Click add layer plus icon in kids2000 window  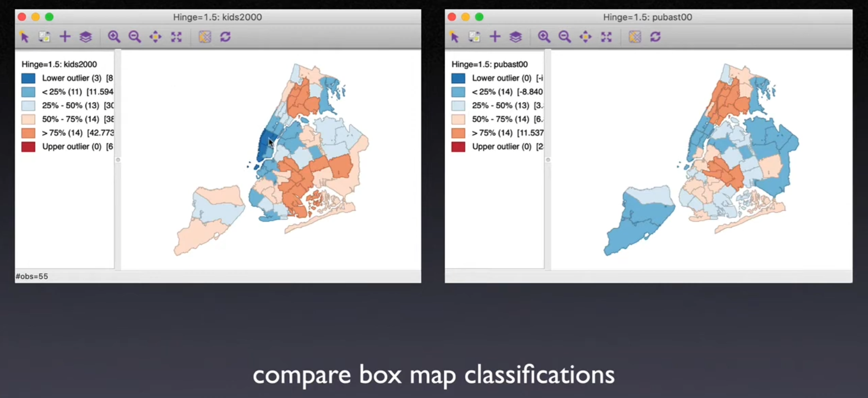tap(65, 37)
